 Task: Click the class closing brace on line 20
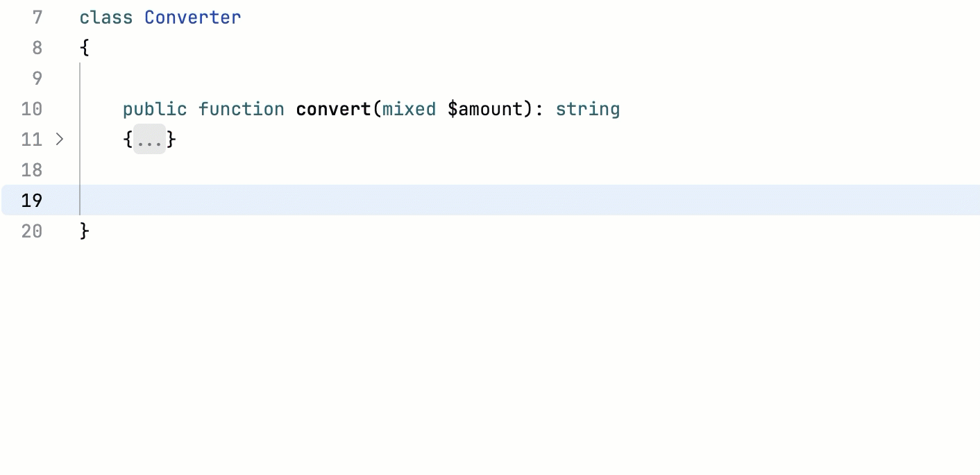[85, 231]
